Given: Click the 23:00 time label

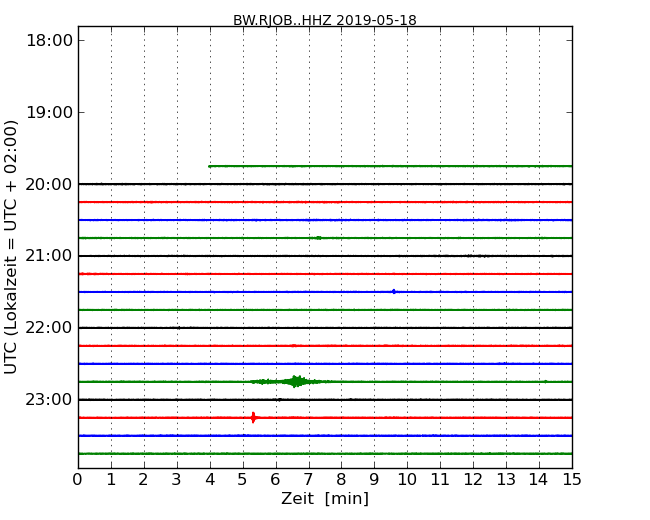Looking at the screenshot, I should (49, 399).
